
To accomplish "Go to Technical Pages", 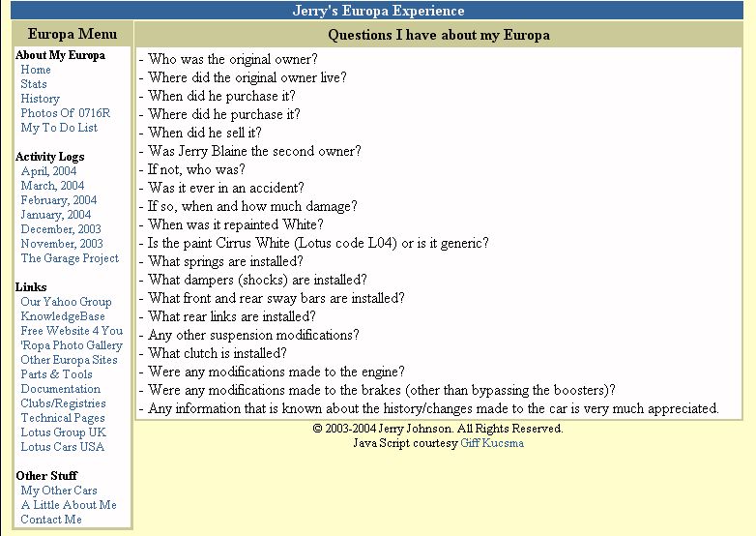I will point(63,418).
